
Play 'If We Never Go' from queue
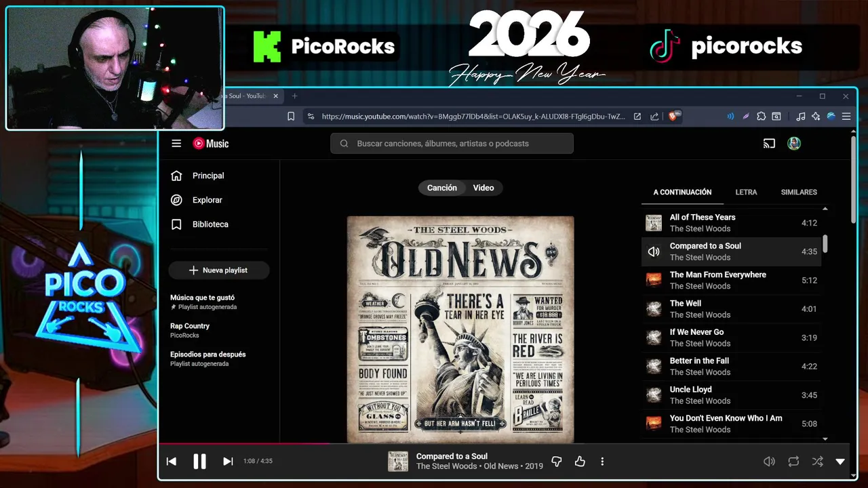(x=731, y=338)
